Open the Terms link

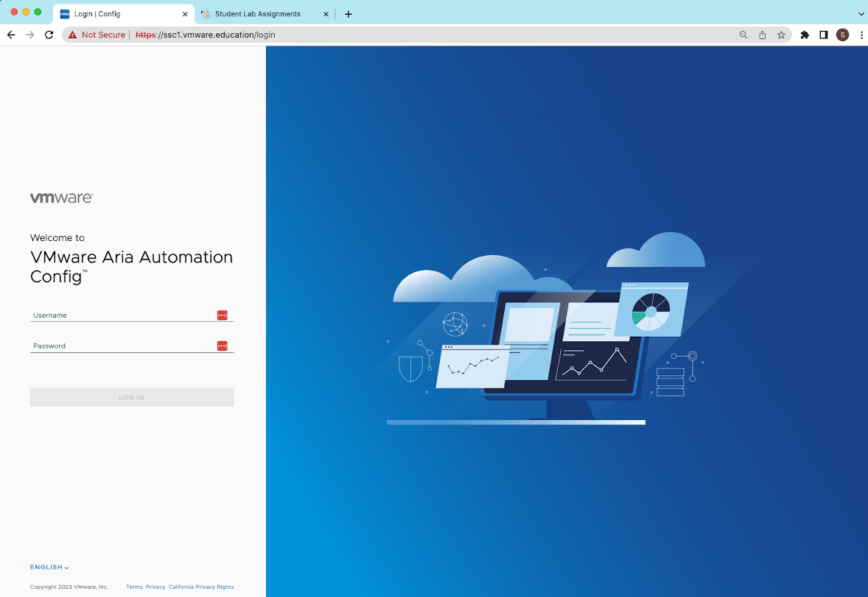134,587
